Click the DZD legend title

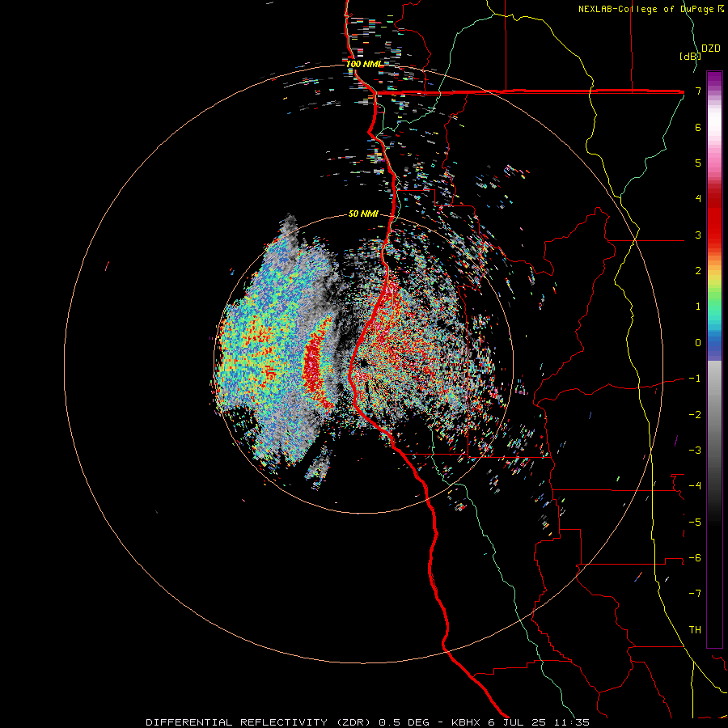coord(711,49)
